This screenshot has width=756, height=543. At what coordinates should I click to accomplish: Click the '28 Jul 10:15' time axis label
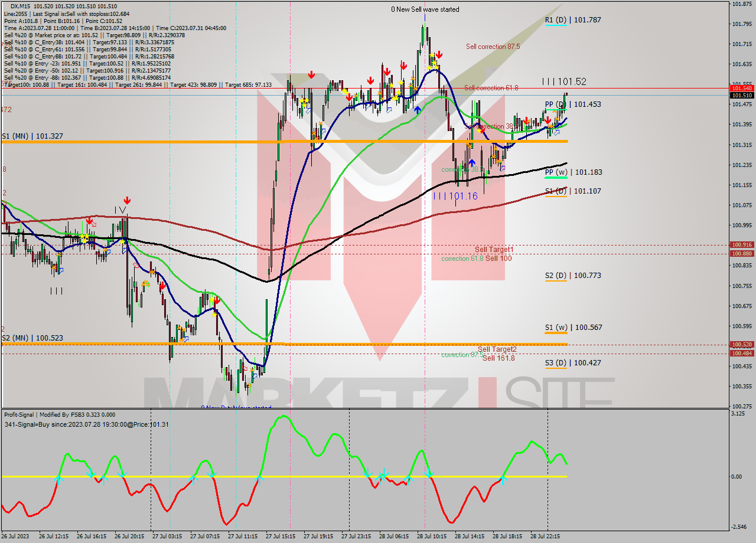(x=432, y=537)
